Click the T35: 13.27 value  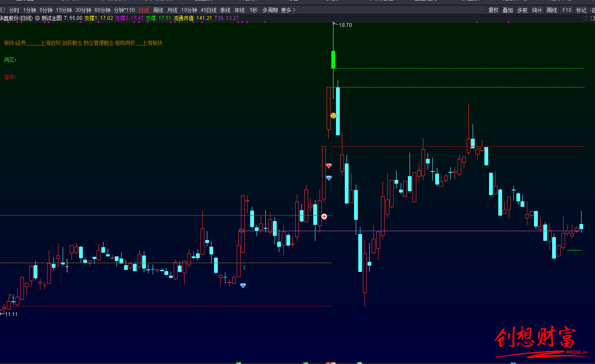tap(227, 18)
